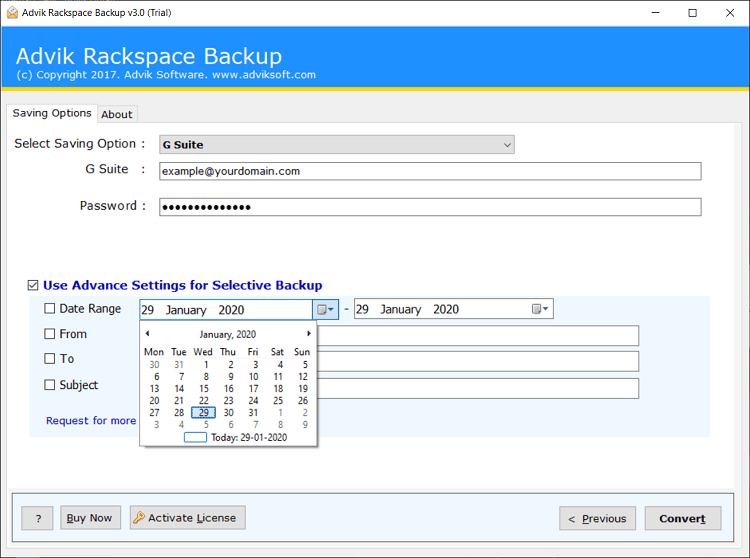This screenshot has width=750, height=558.
Task: Enable the Subject filter checkbox
Action: (x=49, y=385)
